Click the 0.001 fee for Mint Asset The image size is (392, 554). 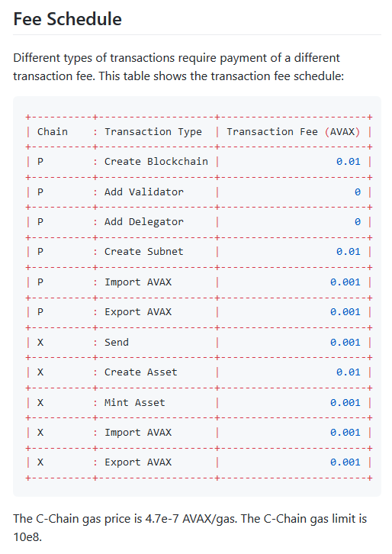[345, 402]
